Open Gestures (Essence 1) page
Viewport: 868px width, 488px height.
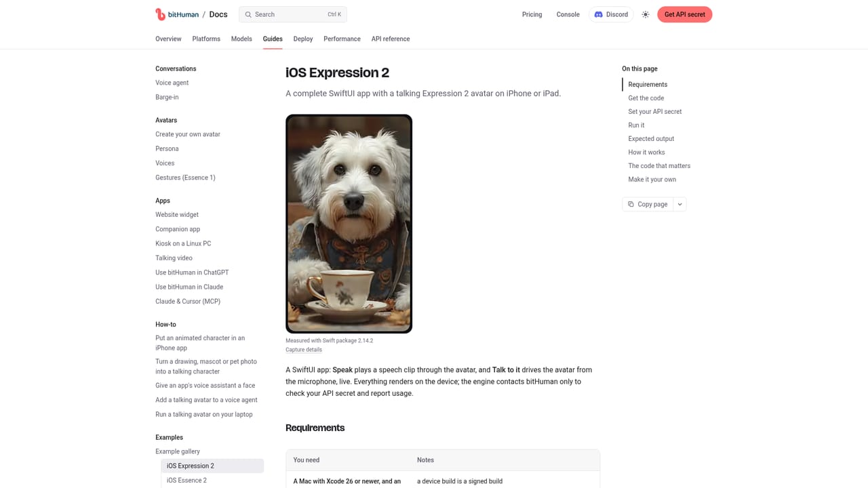pos(185,178)
